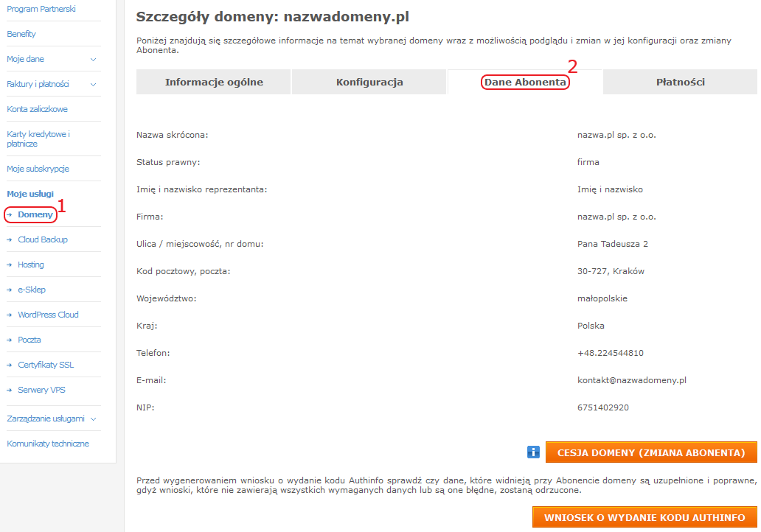The height and width of the screenshot is (532, 761).
Task: Go to Serwery VPS
Action: tap(41, 390)
